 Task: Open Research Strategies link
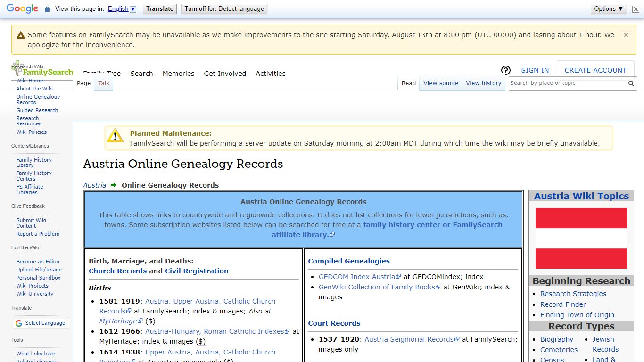(x=573, y=294)
